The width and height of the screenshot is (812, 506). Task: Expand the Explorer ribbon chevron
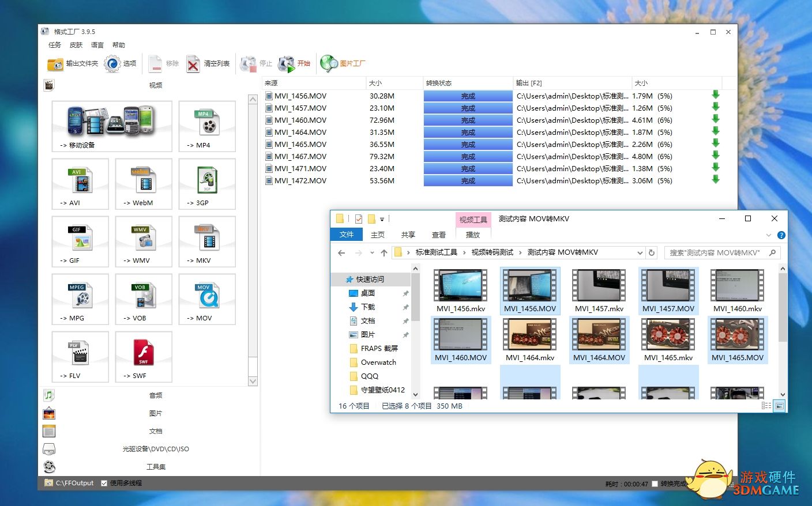coord(768,235)
